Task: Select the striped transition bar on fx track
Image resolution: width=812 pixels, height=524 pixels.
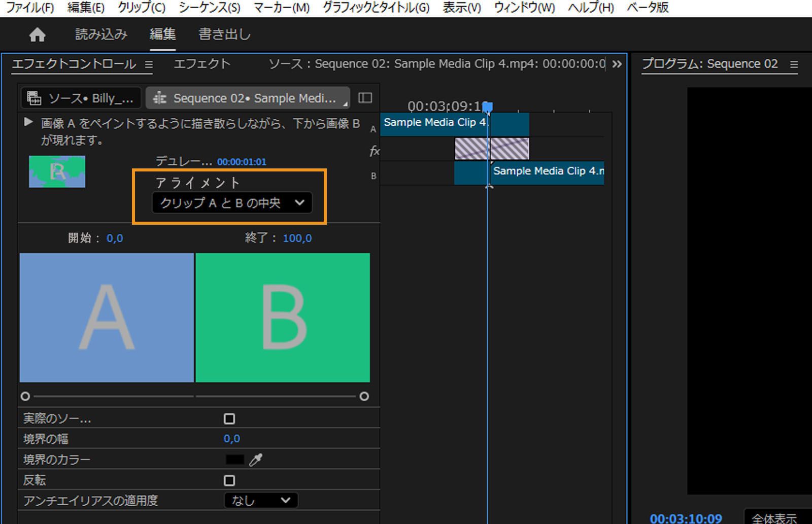Action: pyautogui.click(x=492, y=149)
